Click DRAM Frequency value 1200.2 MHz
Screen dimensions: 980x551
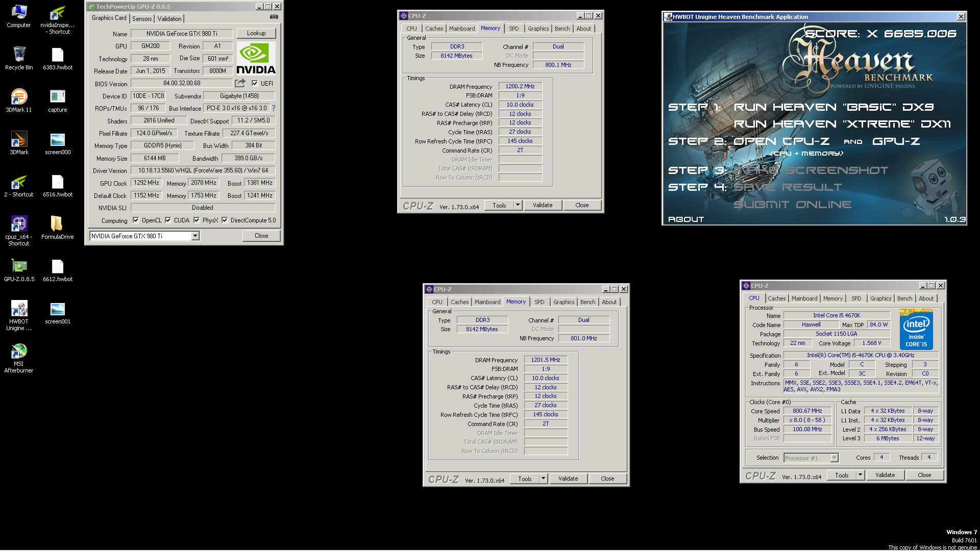pos(520,86)
